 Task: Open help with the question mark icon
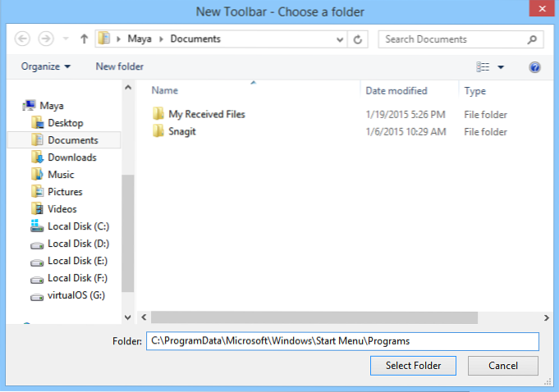pos(534,67)
